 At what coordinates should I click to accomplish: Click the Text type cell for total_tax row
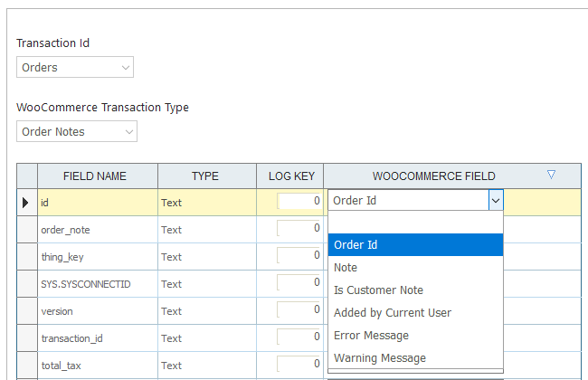coord(207,365)
